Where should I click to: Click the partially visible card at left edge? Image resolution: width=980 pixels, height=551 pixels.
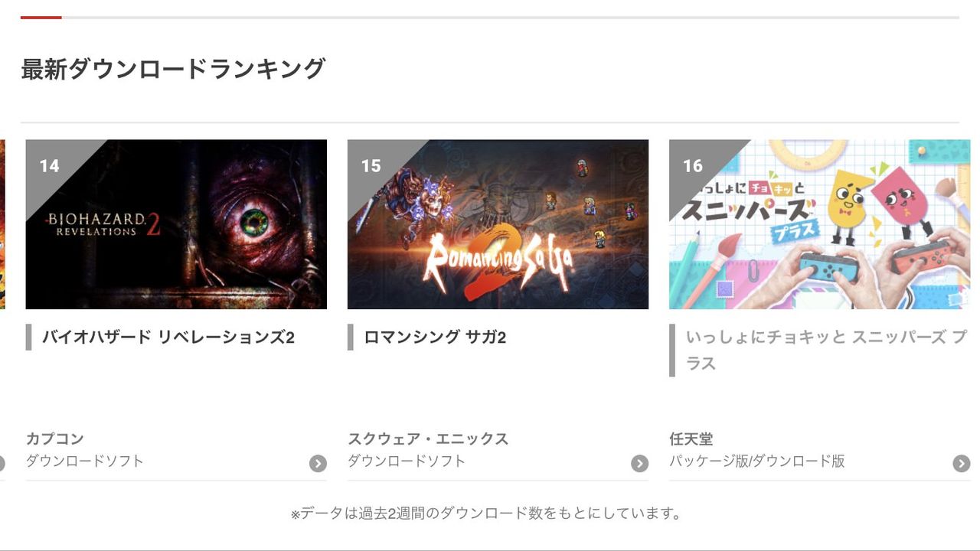pos(2,224)
